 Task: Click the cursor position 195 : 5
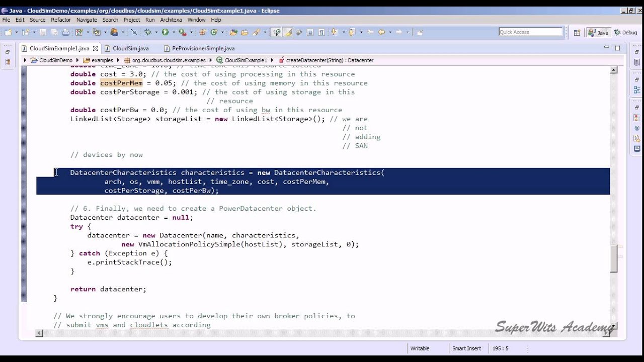500,348
